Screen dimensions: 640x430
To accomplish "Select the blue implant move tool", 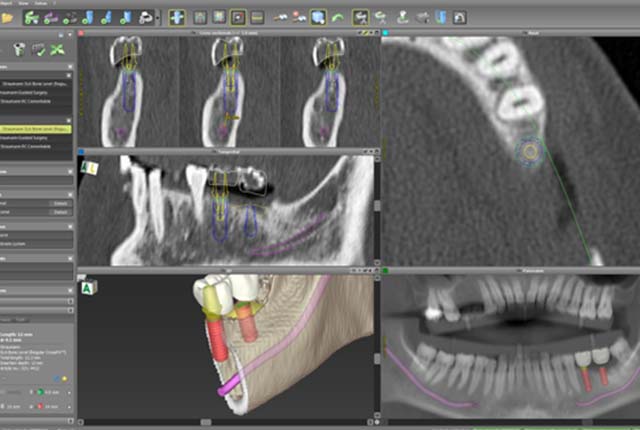I will [177, 18].
